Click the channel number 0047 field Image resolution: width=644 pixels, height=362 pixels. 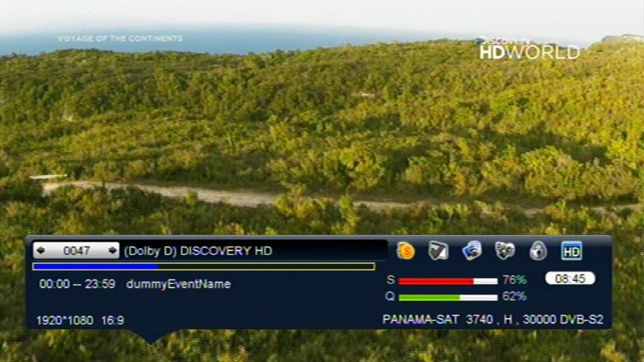point(76,251)
